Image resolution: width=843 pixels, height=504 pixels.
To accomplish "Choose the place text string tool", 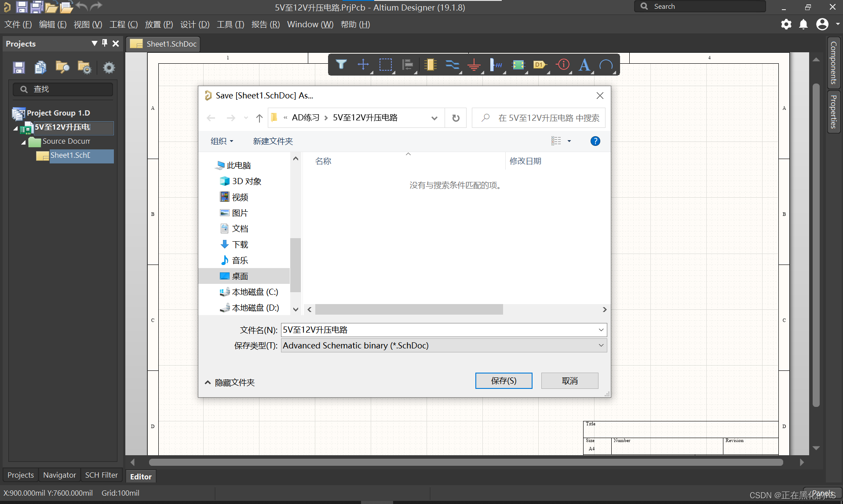I will coord(584,65).
